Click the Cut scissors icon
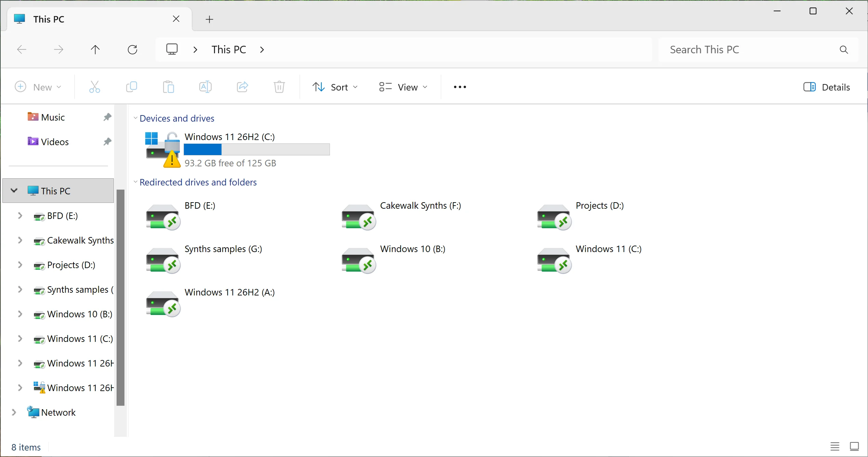 pos(95,87)
